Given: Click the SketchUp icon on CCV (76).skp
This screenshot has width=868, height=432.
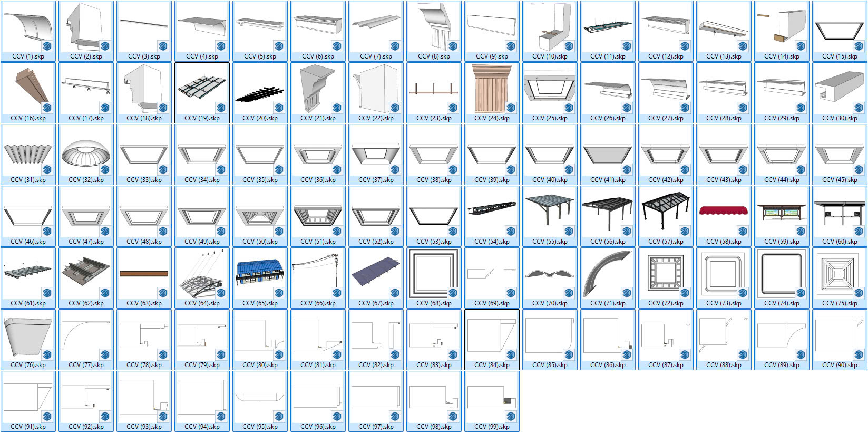Looking at the screenshot, I should (x=47, y=355).
